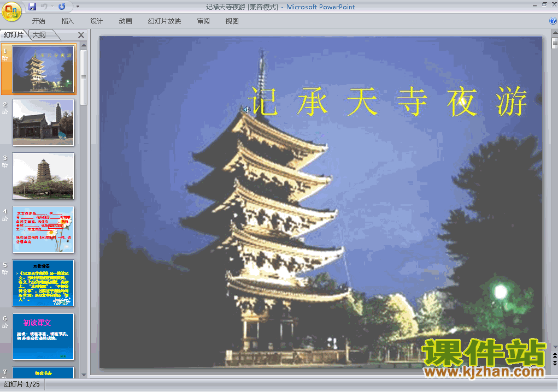Expand the Customize Quick Access Toolbar arrow
The image size is (558, 392).
[78, 7]
